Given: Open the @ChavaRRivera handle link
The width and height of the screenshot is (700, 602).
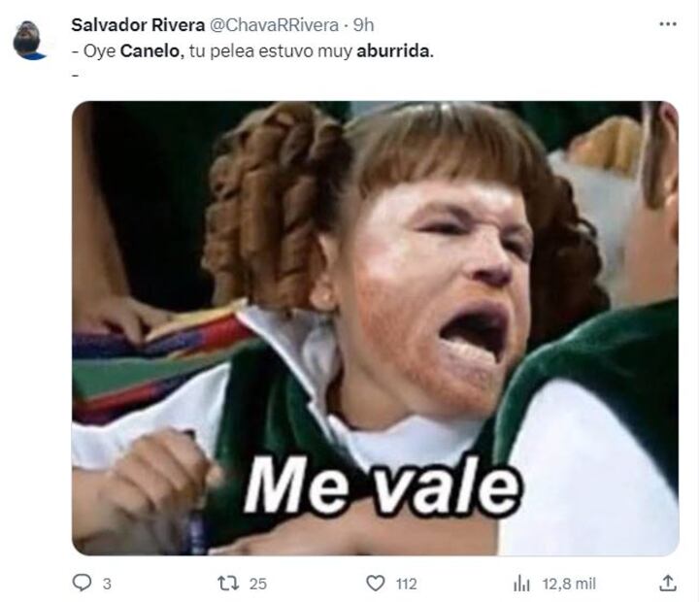Looking at the screenshot, I should pyautogui.click(x=274, y=25).
